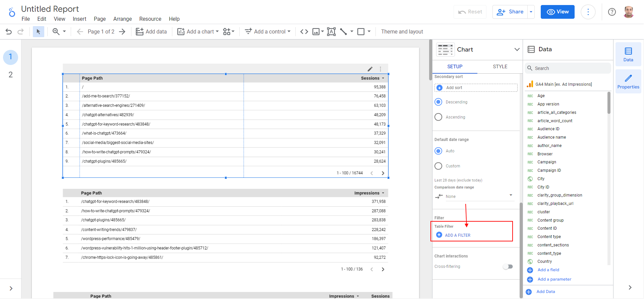The width and height of the screenshot is (644, 299).
Task: Select Custom default date range
Action: point(438,166)
